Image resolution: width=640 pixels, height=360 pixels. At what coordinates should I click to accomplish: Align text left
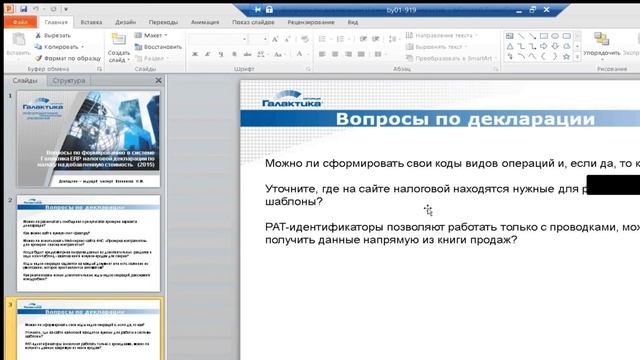322,54
